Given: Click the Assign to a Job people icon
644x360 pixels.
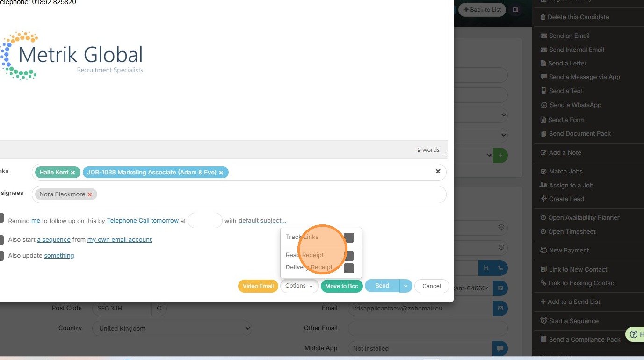Looking at the screenshot, I should point(543,185).
